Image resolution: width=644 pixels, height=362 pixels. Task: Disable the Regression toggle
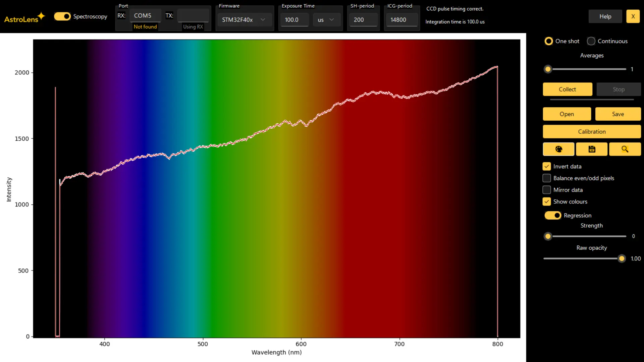click(552, 216)
